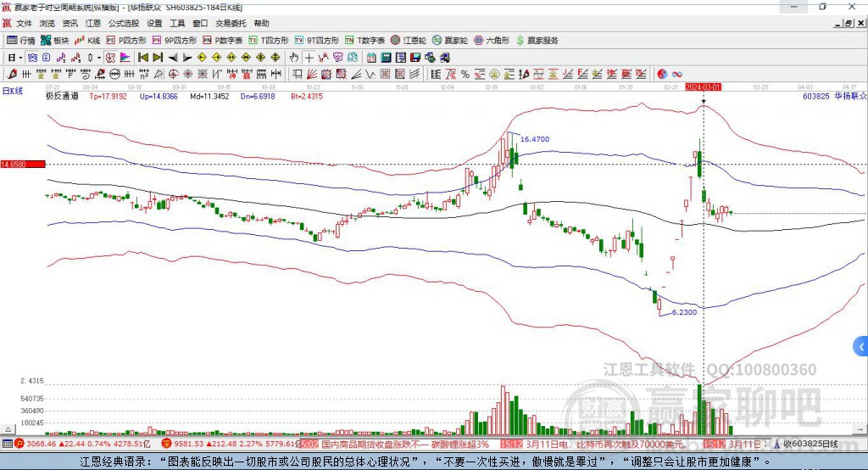Image resolution: width=868 pixels, height=470 pixels.
Task: Open P数字表 tool
Action: [223, 41]
